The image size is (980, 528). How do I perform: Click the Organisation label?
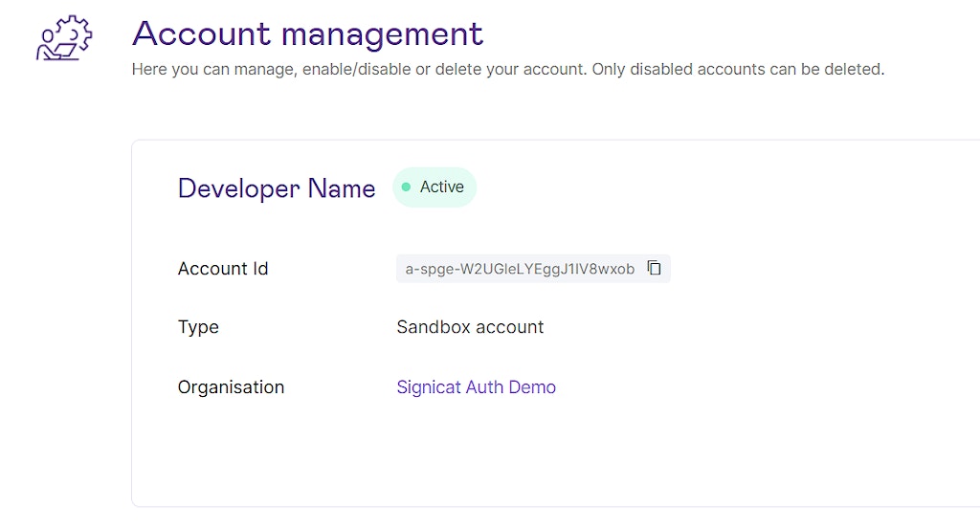click(x=231, y=387)
